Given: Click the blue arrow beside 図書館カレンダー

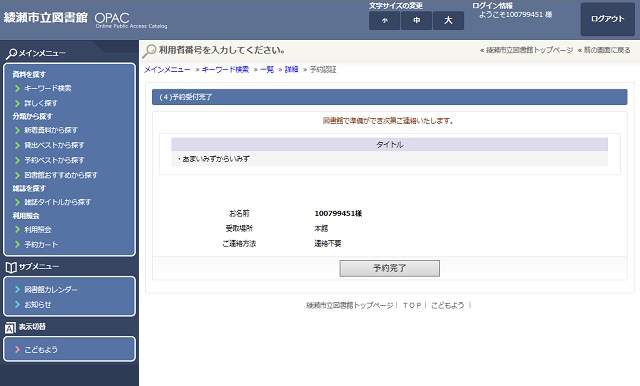Looking at the screenshot, I should pos(17,289).
